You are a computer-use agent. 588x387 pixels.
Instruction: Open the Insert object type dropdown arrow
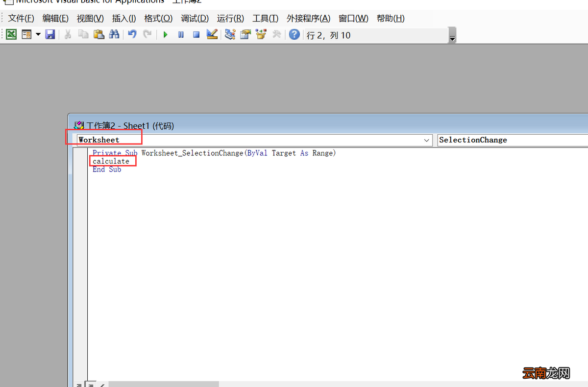click(38, 35)
